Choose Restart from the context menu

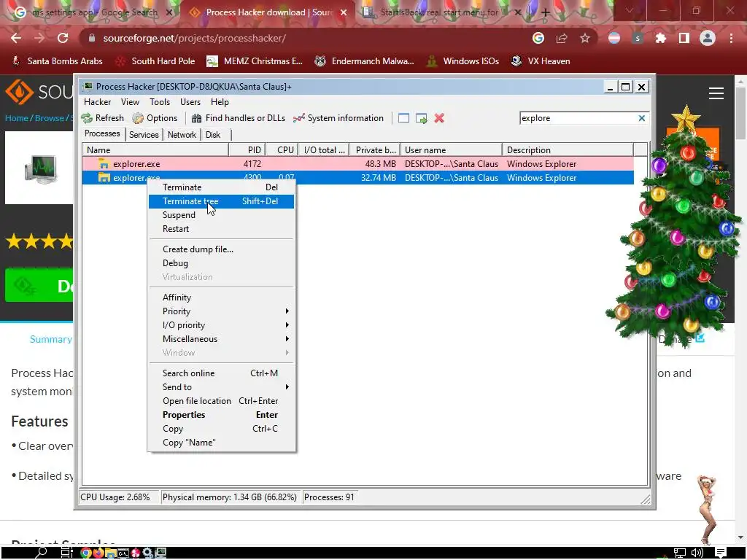(x=222, y=228)
